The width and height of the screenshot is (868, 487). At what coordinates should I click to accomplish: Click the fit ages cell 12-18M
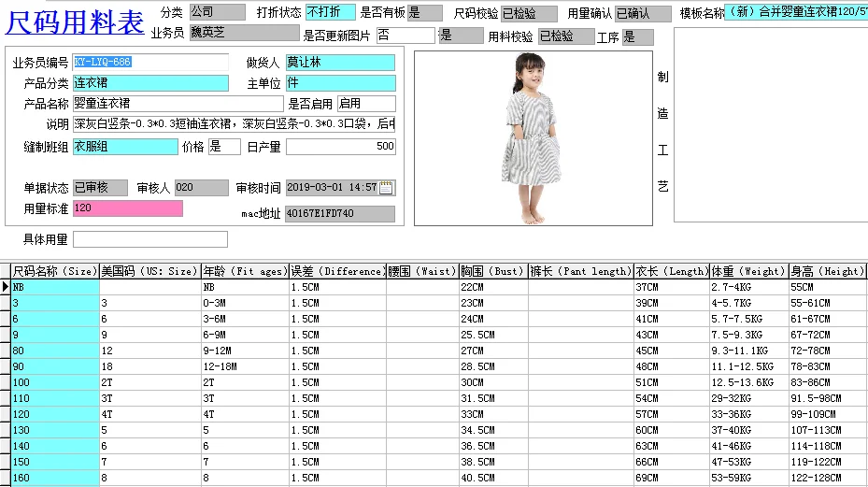(x=245, y=366)
